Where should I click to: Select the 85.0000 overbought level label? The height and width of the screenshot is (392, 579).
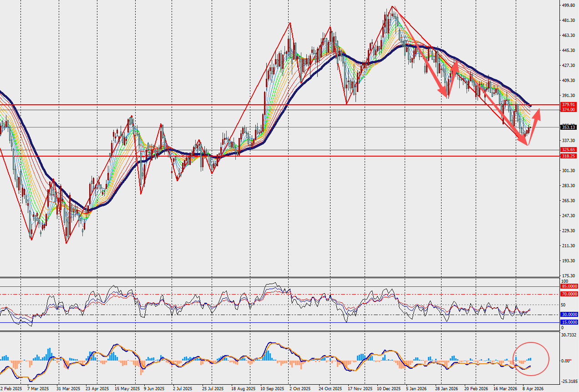[x=569, y=286]
